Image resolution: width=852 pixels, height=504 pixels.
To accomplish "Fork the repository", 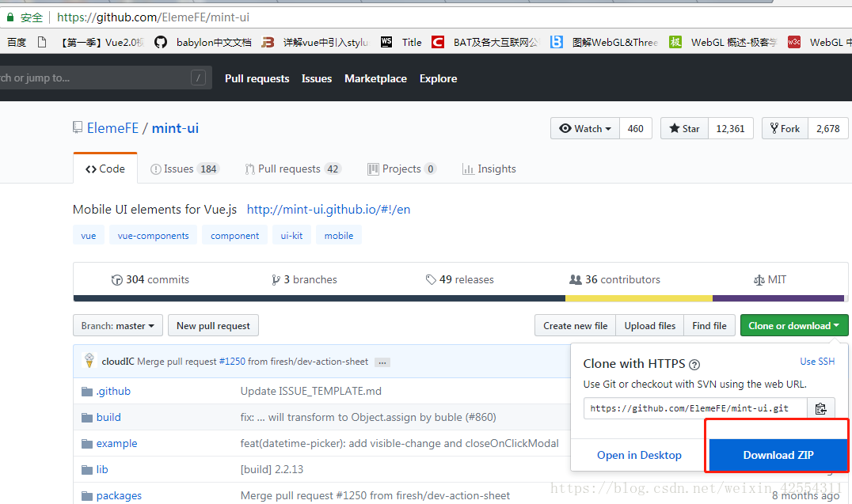I will coord(785,129).
